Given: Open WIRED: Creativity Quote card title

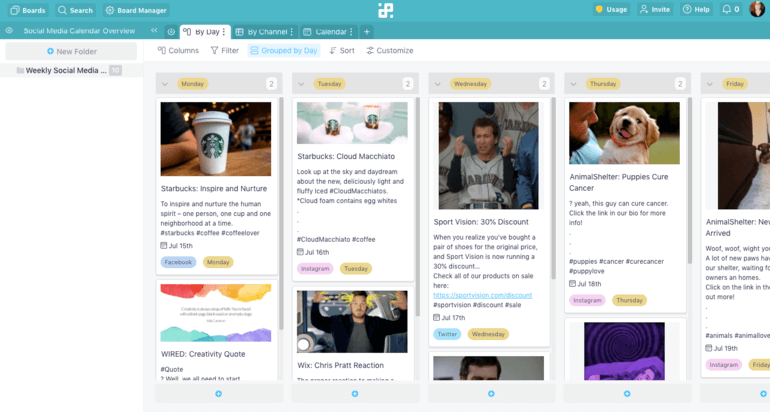Looking at the screenshot, I should [203, 354].
